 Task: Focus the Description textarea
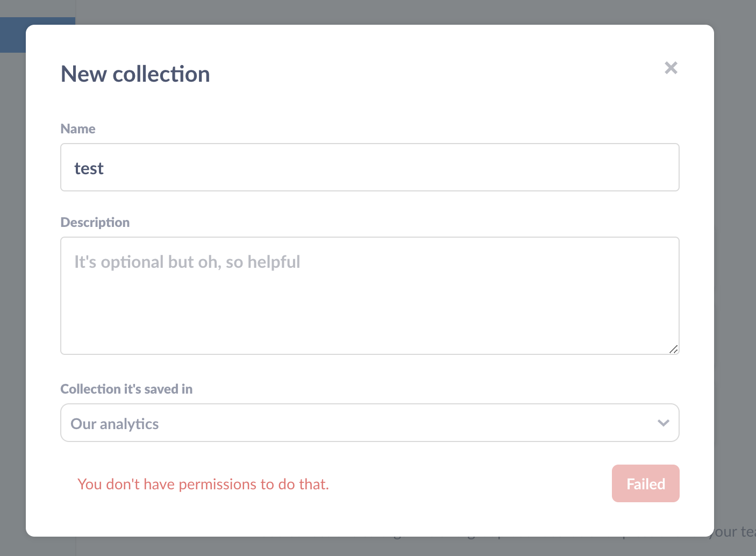369,296
